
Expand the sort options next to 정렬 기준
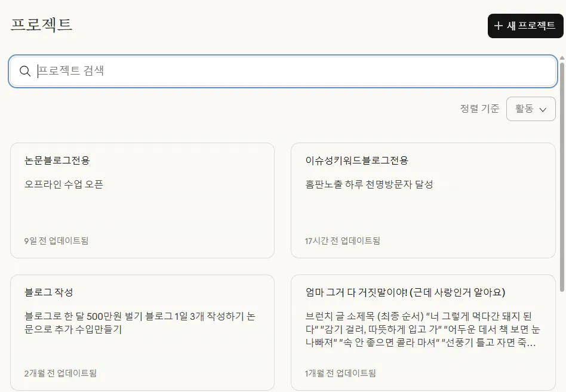pyautogui.click(x=530, y=109)
